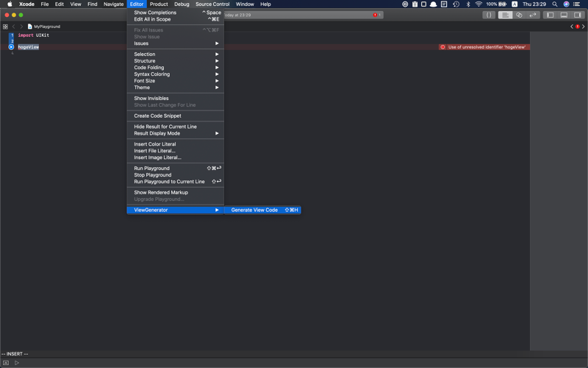This screenshot has width=588, height=368.
Task: Click the Wi-Fi status icon
Action: (x=478, y=4)
